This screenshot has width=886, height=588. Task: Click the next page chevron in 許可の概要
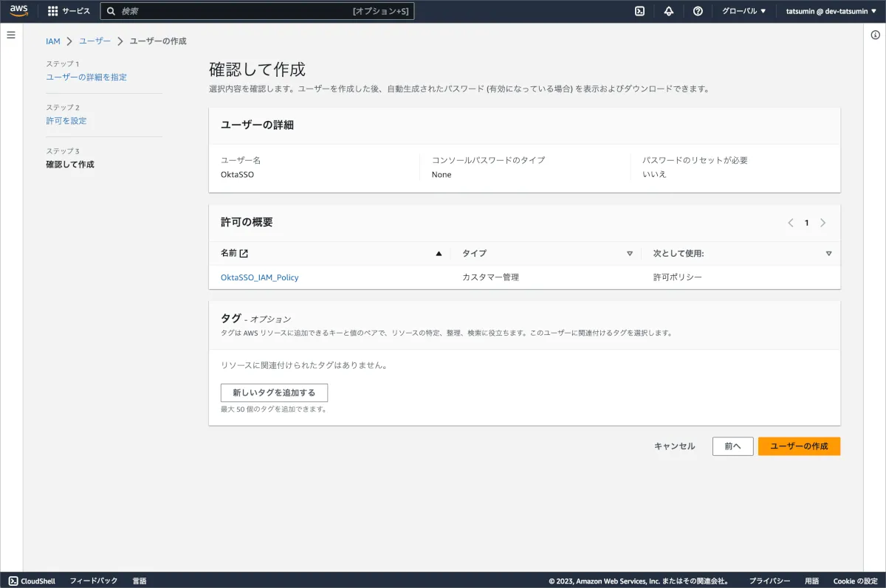click(823, 223)
